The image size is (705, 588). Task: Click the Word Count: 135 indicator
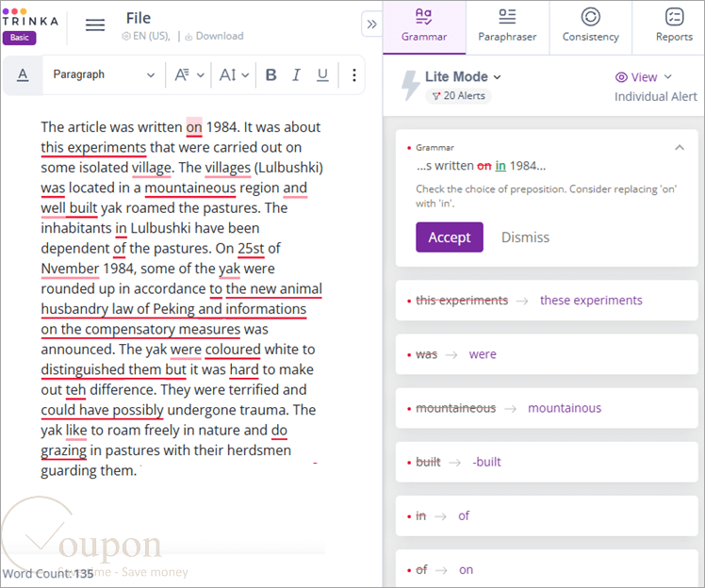point(48,574)
